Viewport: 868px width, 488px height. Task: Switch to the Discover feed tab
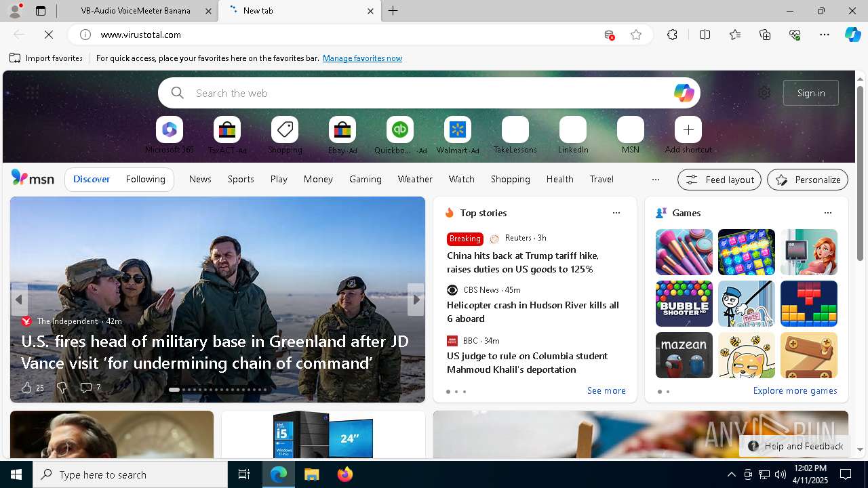pos(92,179)
